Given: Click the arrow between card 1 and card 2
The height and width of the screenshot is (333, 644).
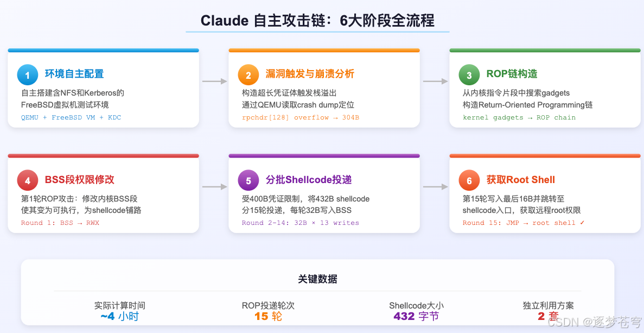Looking at the screenshot, I should (215, 80).
